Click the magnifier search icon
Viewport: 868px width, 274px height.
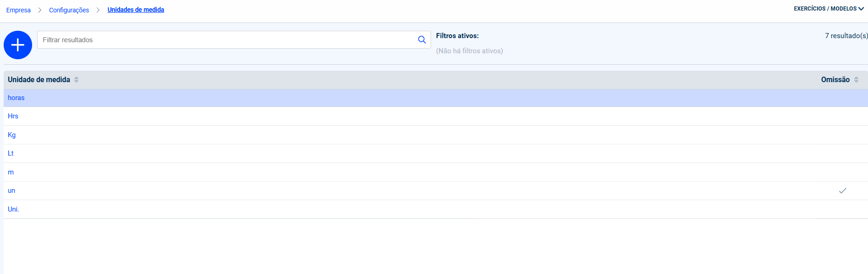point(422,40)
